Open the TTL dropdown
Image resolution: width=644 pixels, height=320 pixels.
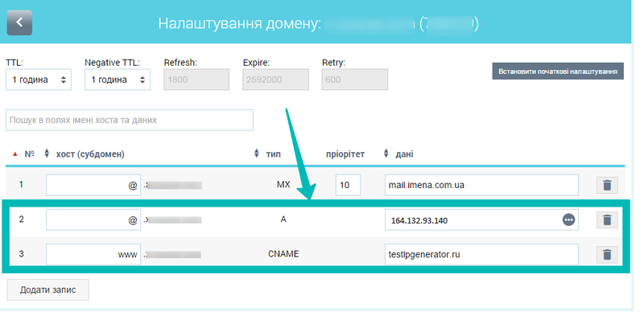(39, 80)
